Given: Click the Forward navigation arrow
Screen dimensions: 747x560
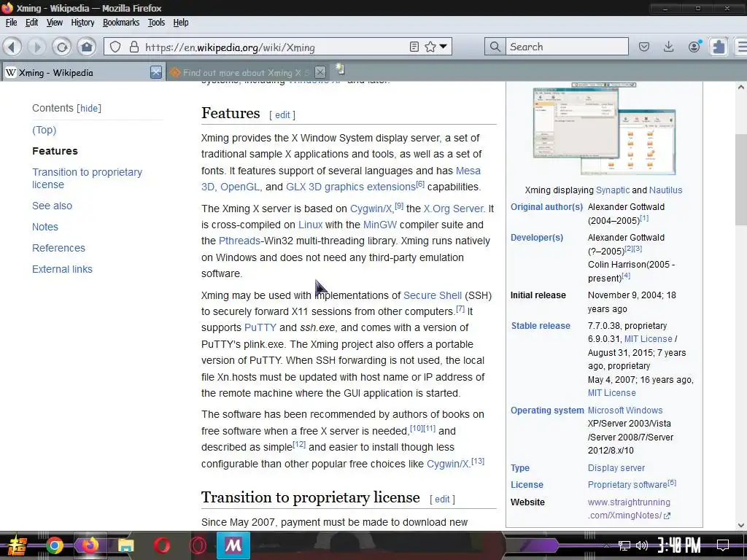Looking at the screenshot, I should tap(37, 47).
